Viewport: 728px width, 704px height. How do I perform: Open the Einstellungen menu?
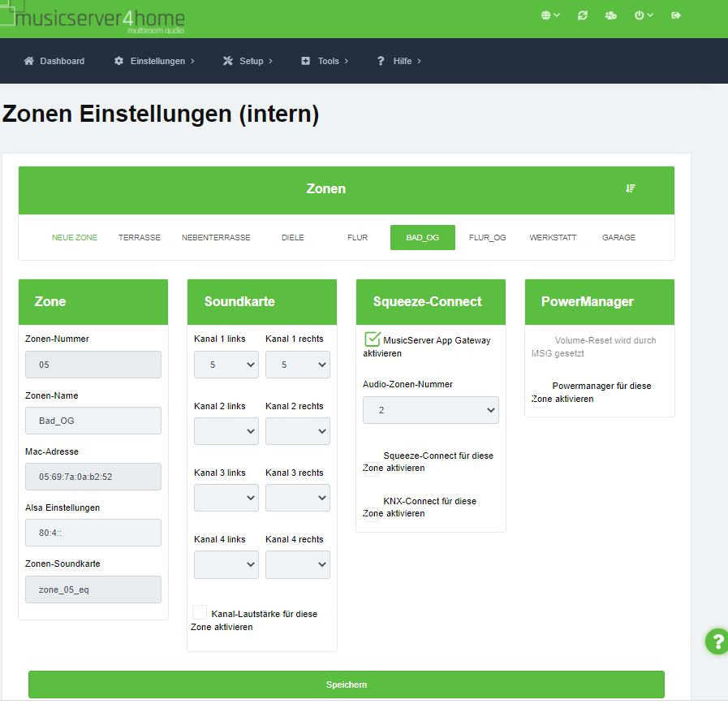click(154, 61)
